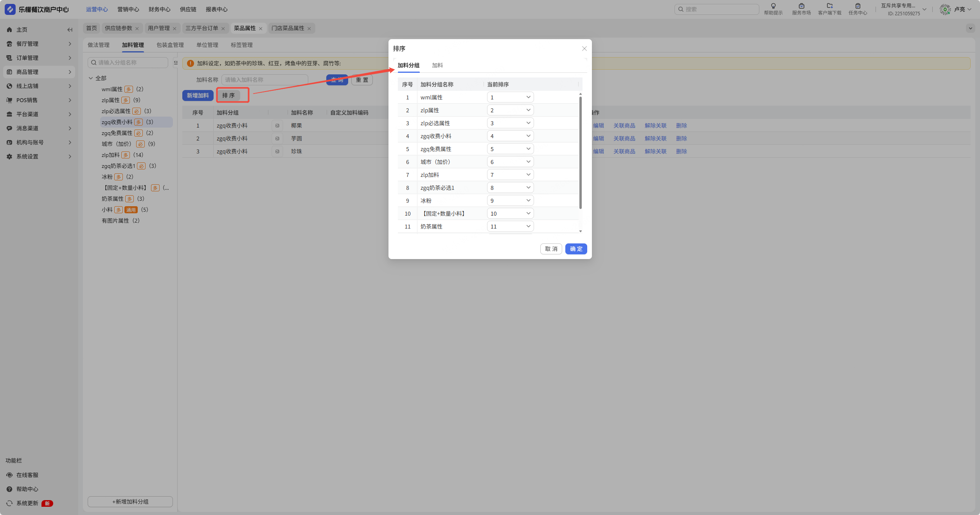This screenshot has width=980, height=515.
Task: Open sort dropdown for 奶茶属性 row
Action: click(x=510, y=227)
